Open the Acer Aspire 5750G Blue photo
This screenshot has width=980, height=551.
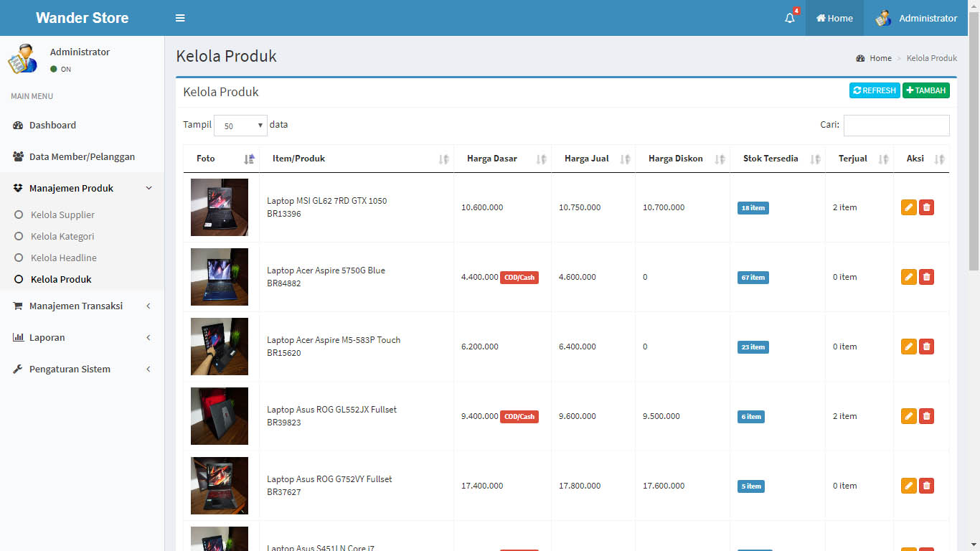[x=220, y=277]
